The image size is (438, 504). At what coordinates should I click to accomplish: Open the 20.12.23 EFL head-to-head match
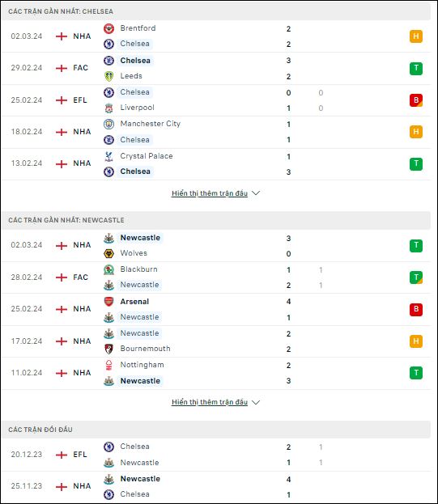coord(216,455)
